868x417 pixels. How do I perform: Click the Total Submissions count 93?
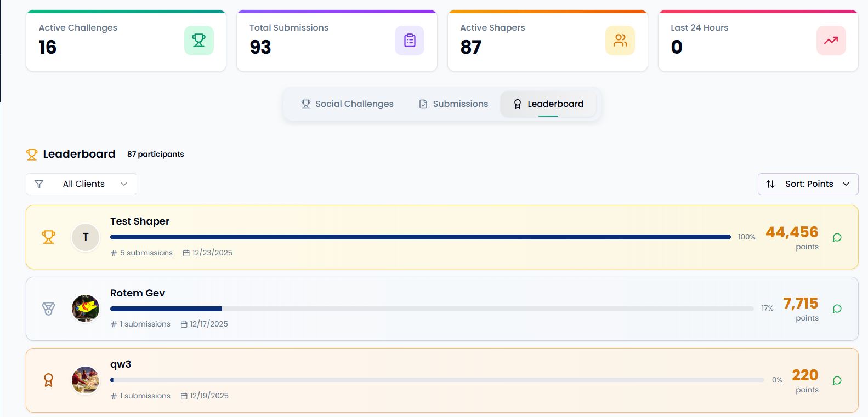pyautogui.click(x=260, y=47)
